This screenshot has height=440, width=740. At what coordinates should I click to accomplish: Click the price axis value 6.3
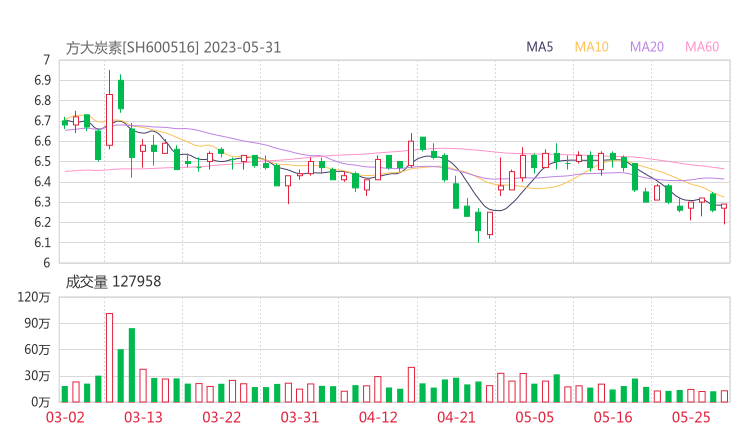pyautogui.click(x=42, y=202)
